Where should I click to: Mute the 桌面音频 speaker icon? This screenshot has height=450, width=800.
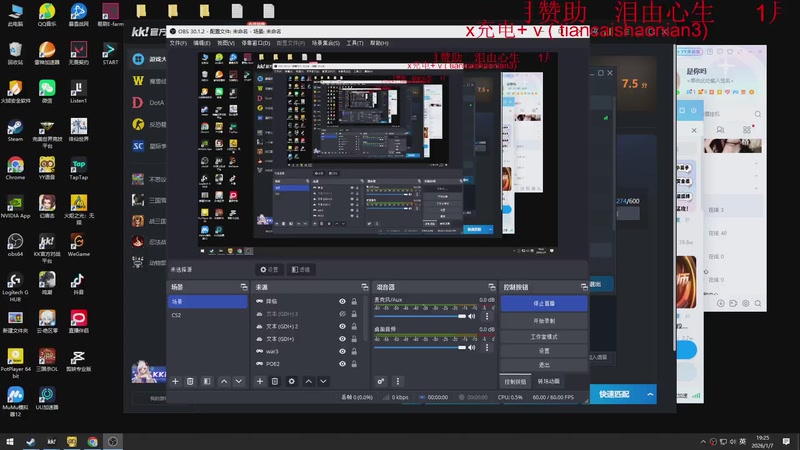click(472, 347)
